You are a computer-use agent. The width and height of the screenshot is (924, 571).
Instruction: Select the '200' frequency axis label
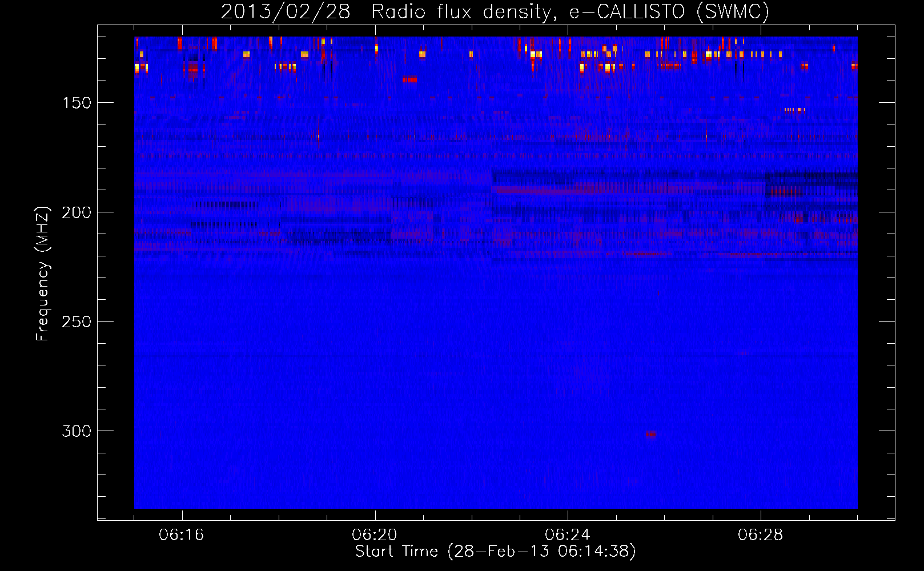pos(77,212)
